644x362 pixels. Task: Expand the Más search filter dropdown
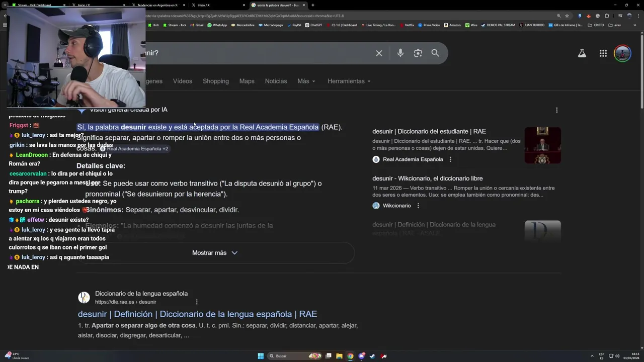coord(306,81)
